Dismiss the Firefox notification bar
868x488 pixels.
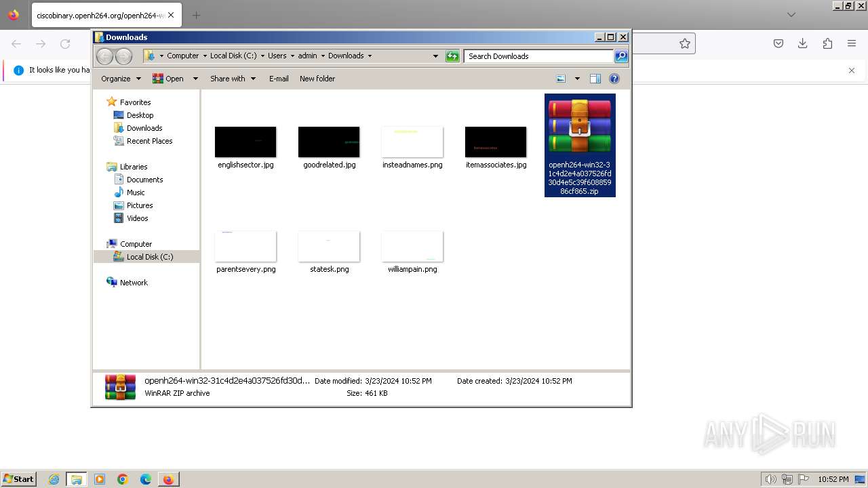852,70
